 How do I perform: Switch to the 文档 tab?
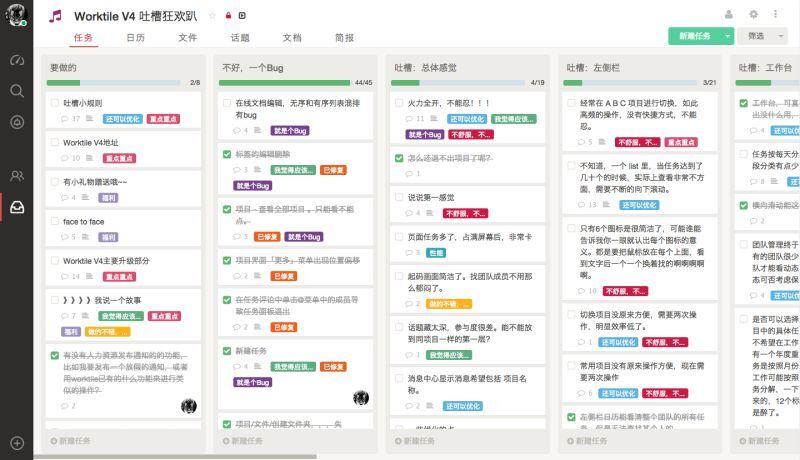(x=292, y=37)
